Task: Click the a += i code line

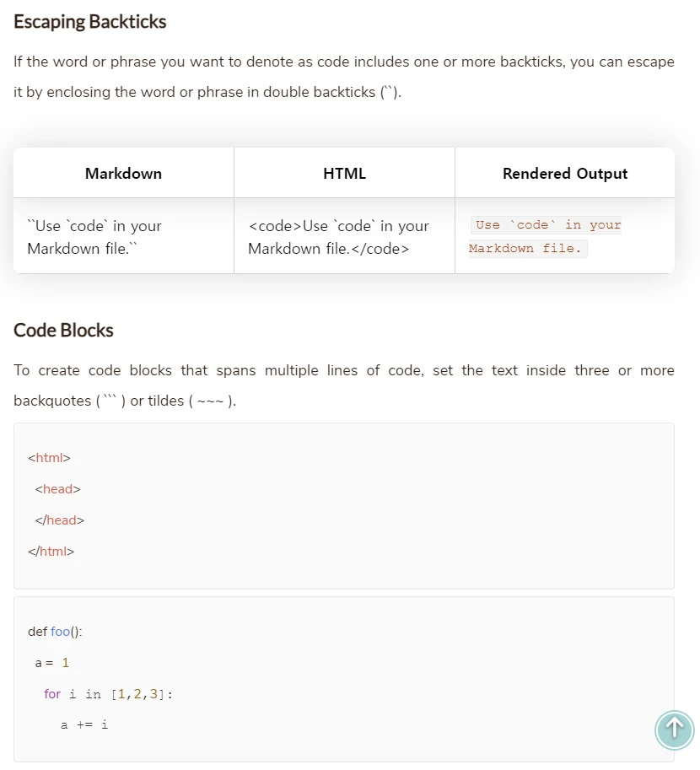Action: click(84, 724)
